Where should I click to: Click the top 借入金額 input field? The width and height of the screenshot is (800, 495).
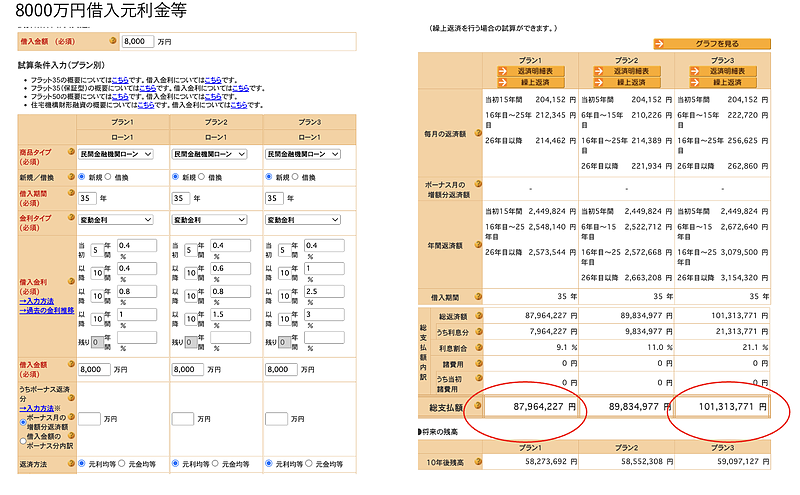point(137,42)
